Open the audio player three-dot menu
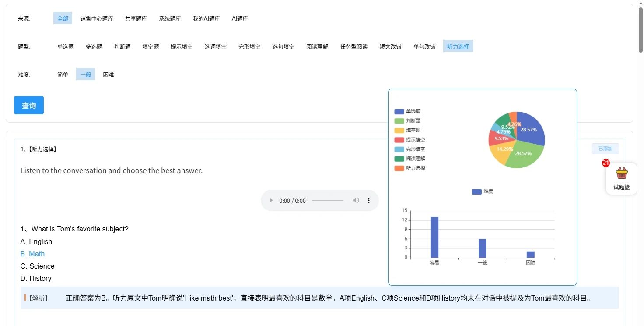644x326 pixels. (x=369, y=201)
